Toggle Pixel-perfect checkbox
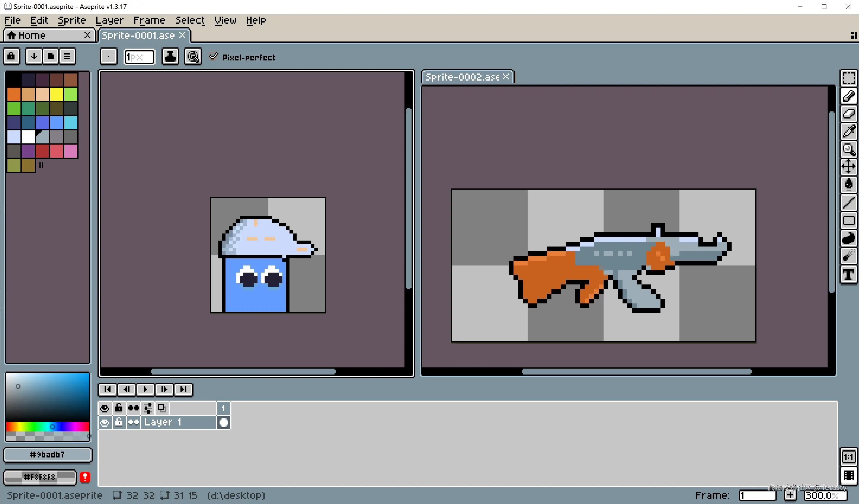 tap(213, 57)
